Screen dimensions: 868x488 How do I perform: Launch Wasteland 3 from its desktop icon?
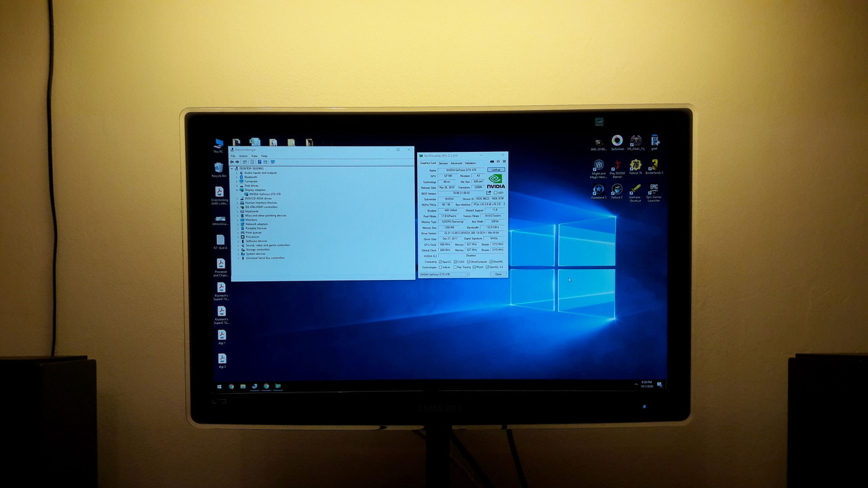click(x=599, y=190)
